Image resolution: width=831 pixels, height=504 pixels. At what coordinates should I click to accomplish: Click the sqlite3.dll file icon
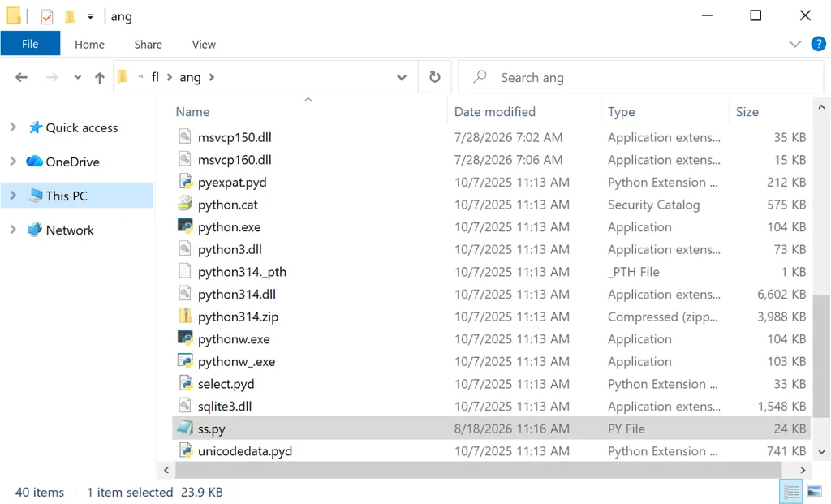pos(184,406)
